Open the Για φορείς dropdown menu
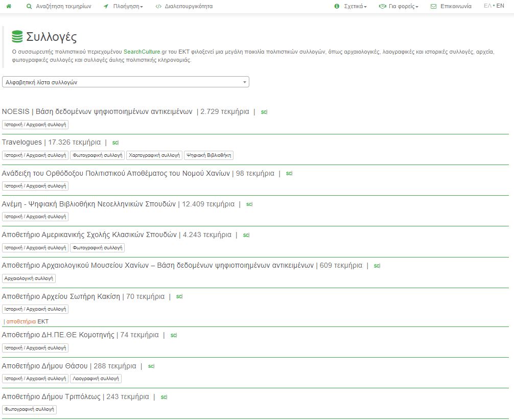The height and width of the screenshot is (420, 514). (399, 7)
